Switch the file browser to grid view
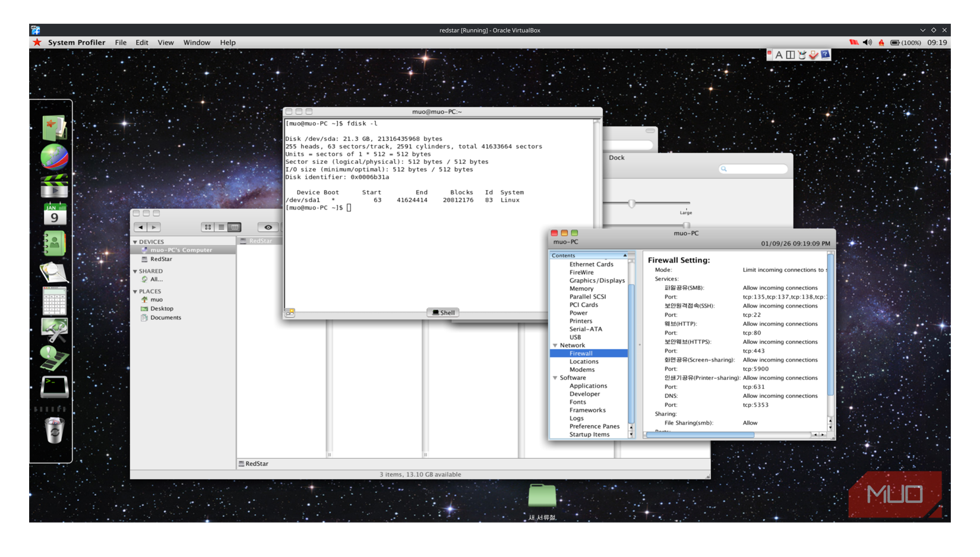This screenshot has width=980, height=557. coord(207,227)
